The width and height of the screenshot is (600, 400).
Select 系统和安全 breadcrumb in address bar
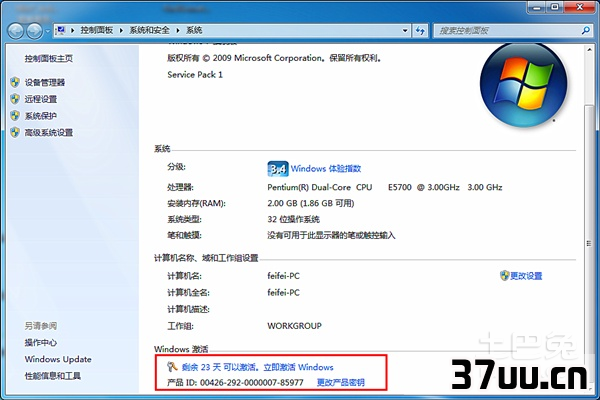tap(149, 30)
